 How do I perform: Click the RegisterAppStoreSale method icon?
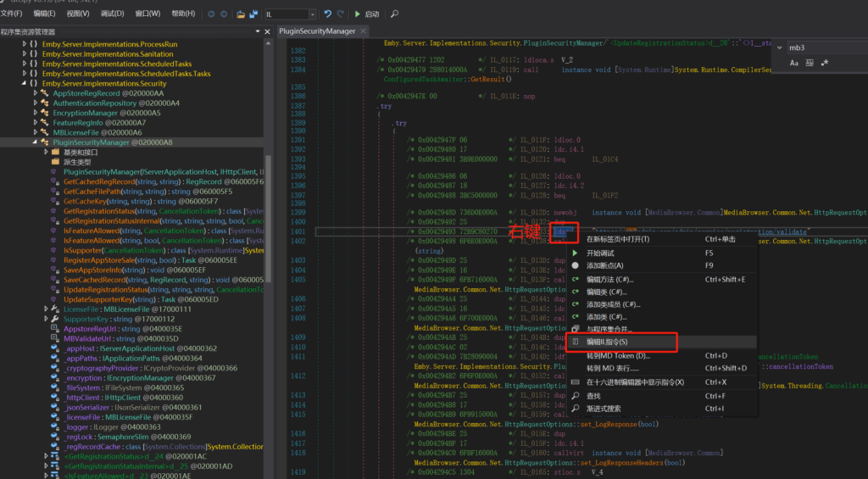(55, 260)
